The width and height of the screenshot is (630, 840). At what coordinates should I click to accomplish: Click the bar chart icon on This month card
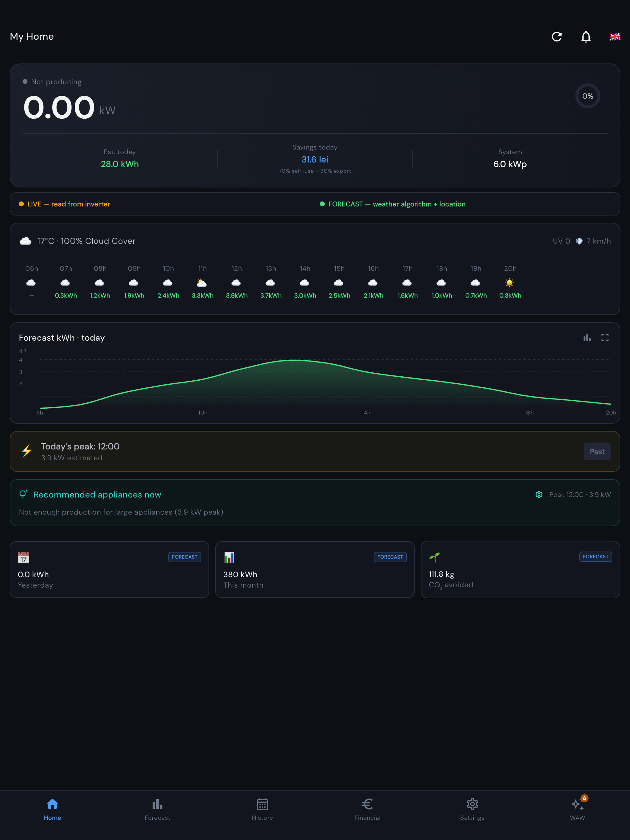point(229,557)
